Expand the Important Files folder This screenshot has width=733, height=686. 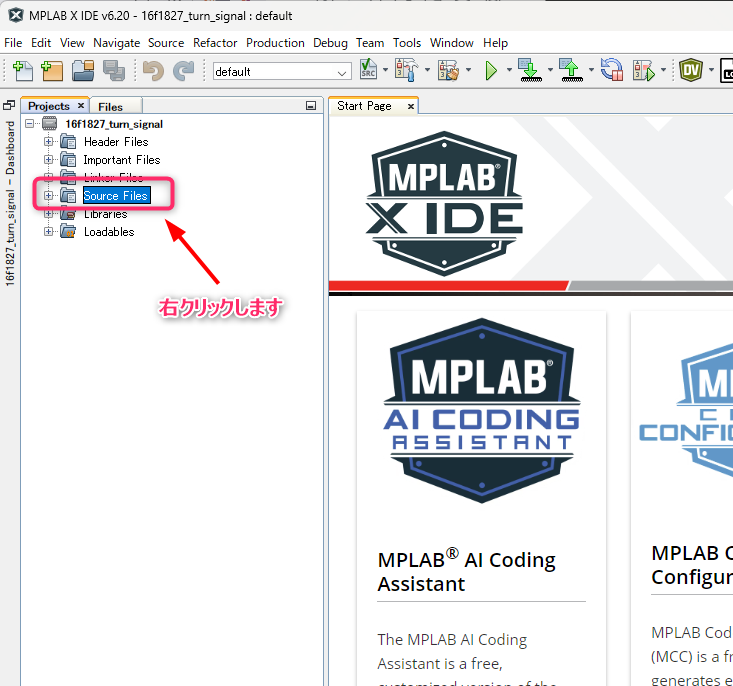(49, 159)
